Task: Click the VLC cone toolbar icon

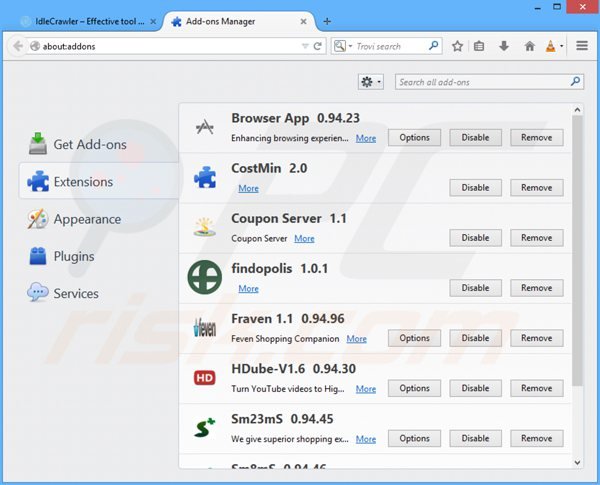Action: (x=550, y=46)
